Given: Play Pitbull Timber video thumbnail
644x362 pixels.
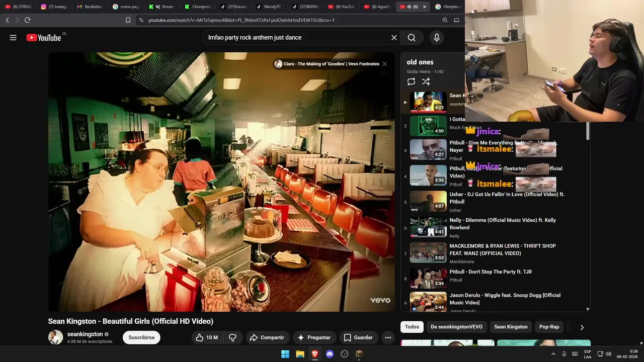Looking at the screenshot, I should (428, 175).
